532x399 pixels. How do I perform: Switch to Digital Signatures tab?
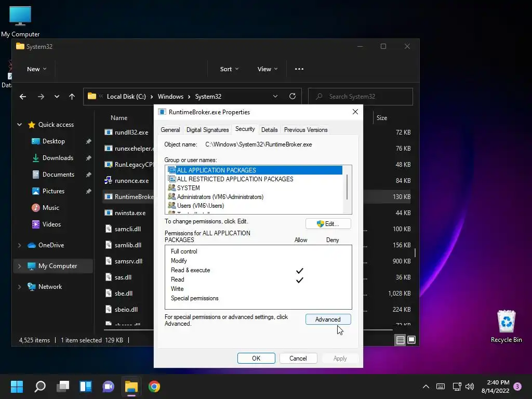208,129
